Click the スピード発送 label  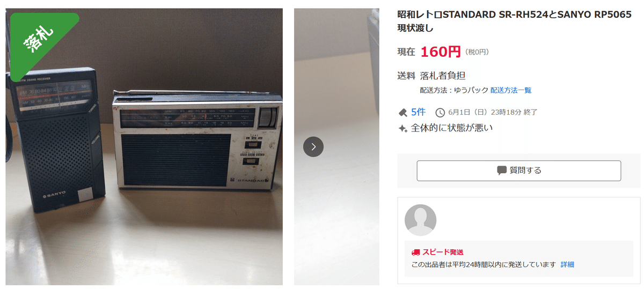(x=443, y=252)
